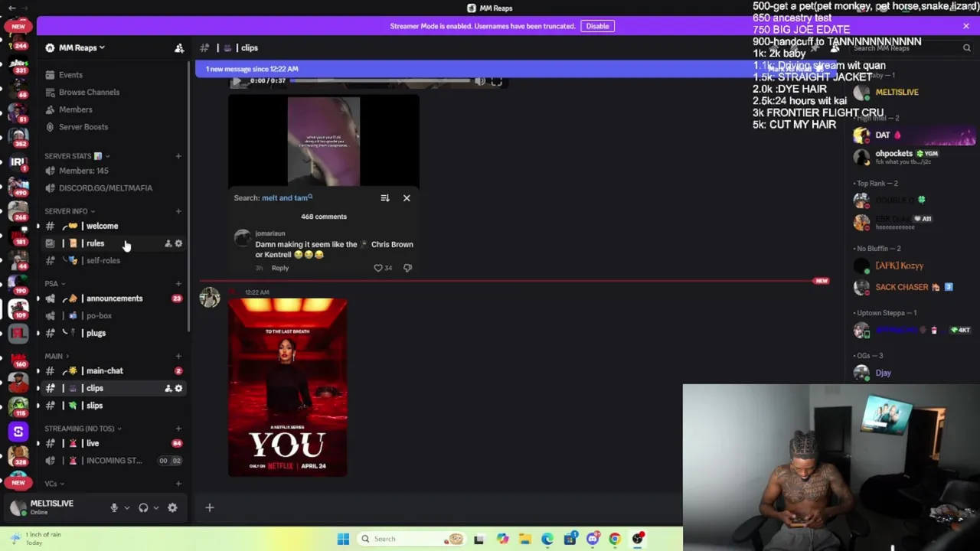Add a channel to SERVER STATS

pos(178,156)
